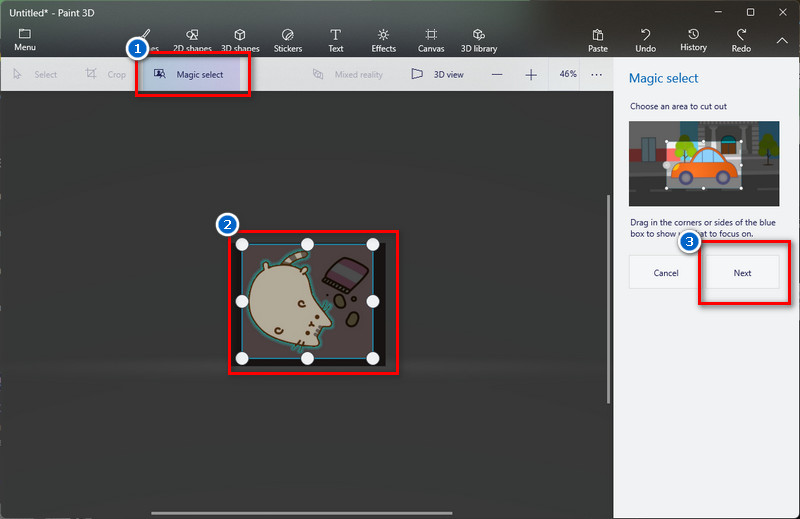Toggle 3D view
The height and width of the screenshot is (519, 800).
(437, 75)
